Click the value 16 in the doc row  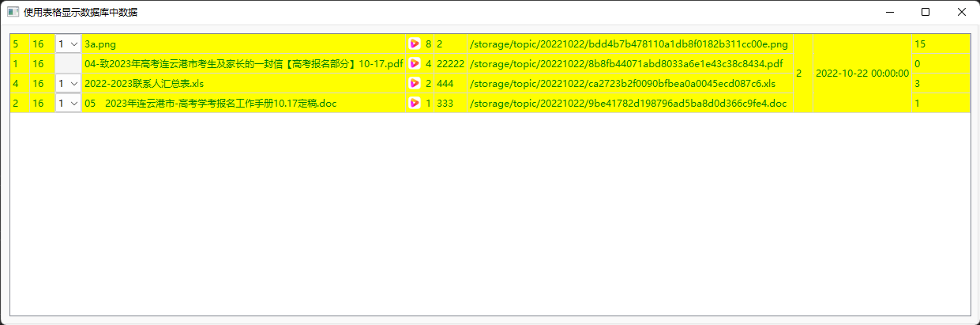38,103
